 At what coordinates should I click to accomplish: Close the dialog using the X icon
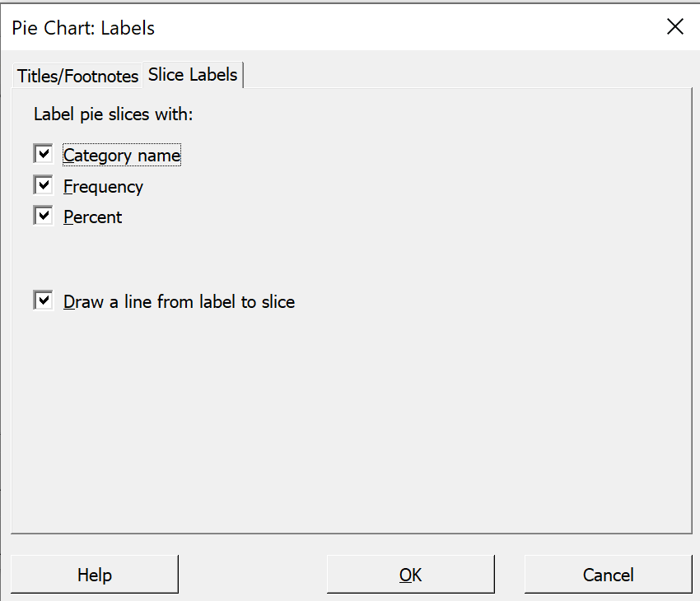(x=675, y=27)
